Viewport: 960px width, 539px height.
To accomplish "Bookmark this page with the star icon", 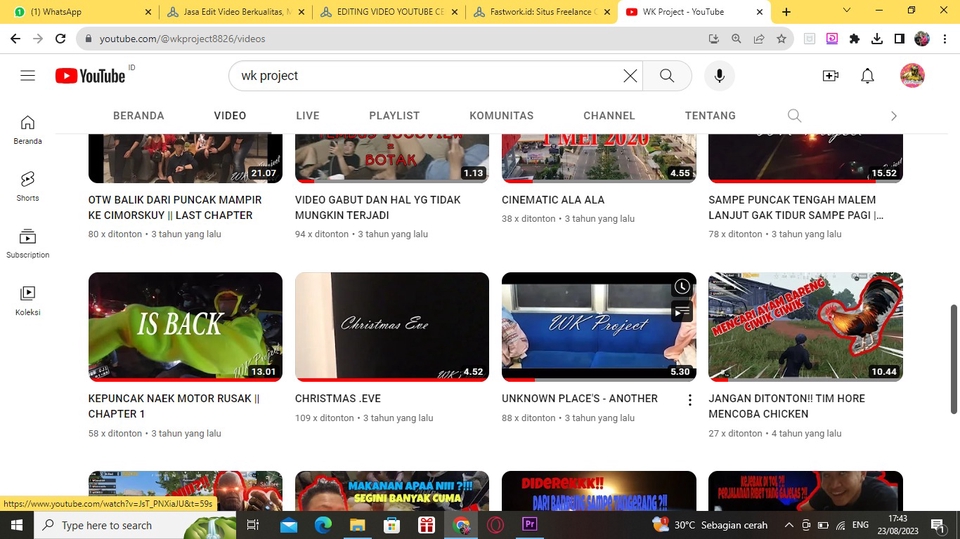I will pos(781,39).
